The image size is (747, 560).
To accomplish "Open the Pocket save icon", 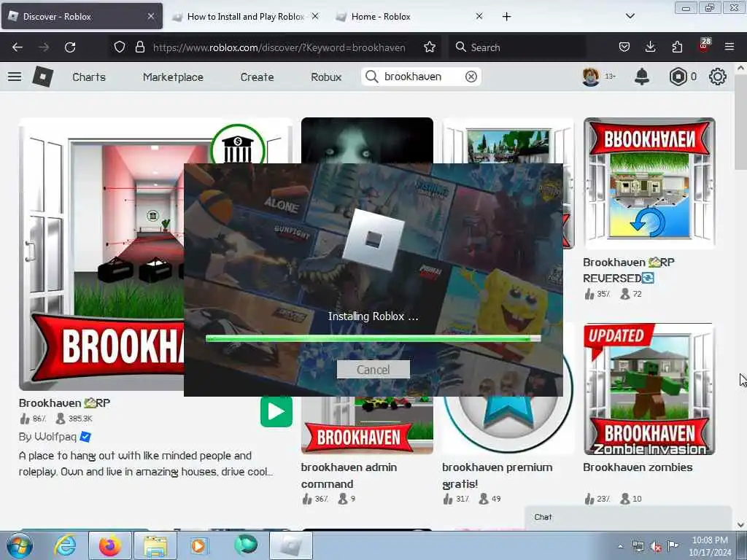I will 624,47.
